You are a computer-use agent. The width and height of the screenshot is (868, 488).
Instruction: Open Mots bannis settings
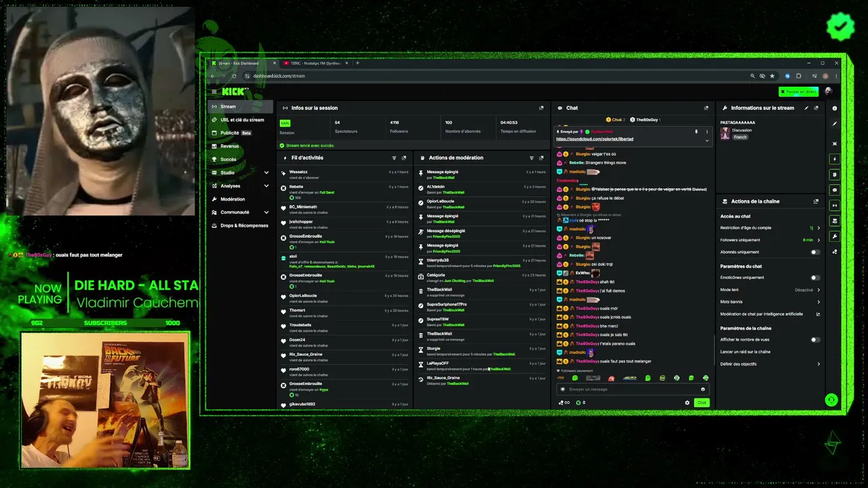point(770,302)
